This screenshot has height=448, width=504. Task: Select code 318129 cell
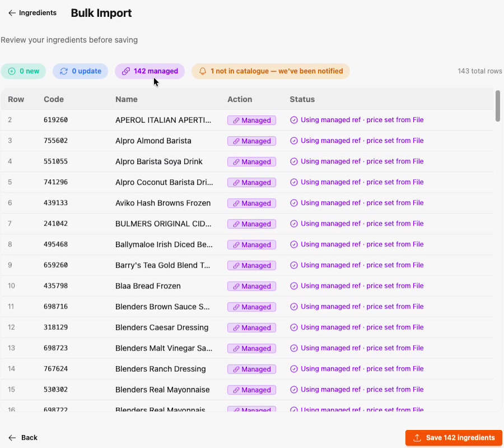coord(55,327)
